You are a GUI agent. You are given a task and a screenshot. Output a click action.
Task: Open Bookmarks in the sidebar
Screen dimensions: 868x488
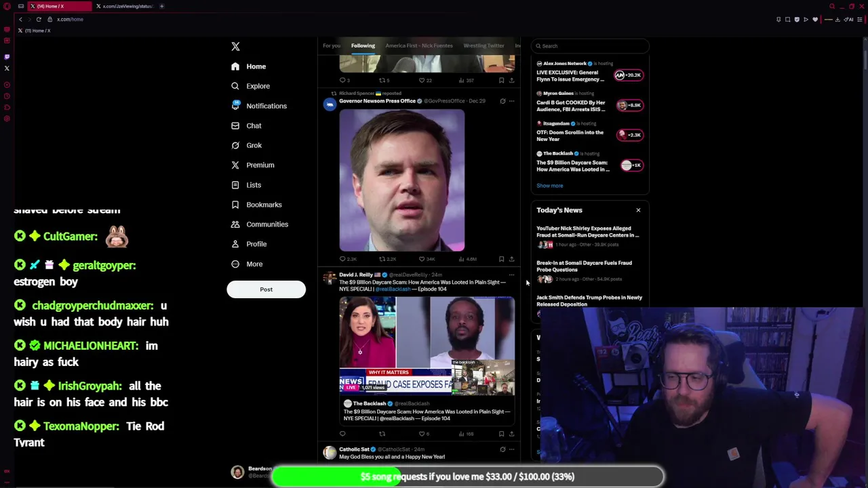(256, 205)
